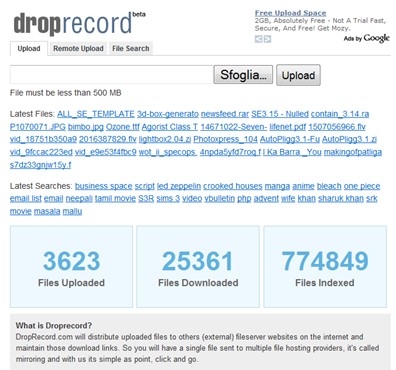Open Ozone.ttf file link

[123, 127]
